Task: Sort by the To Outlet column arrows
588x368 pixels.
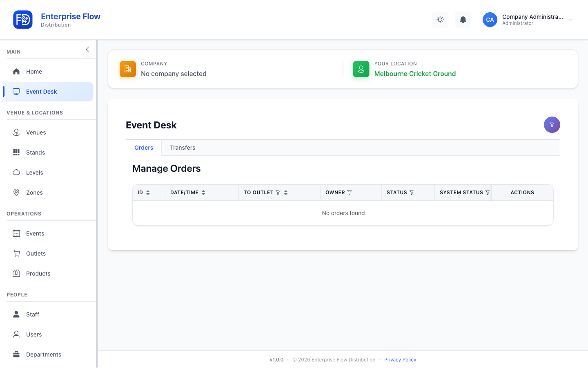Action: [x=286, y=193]
